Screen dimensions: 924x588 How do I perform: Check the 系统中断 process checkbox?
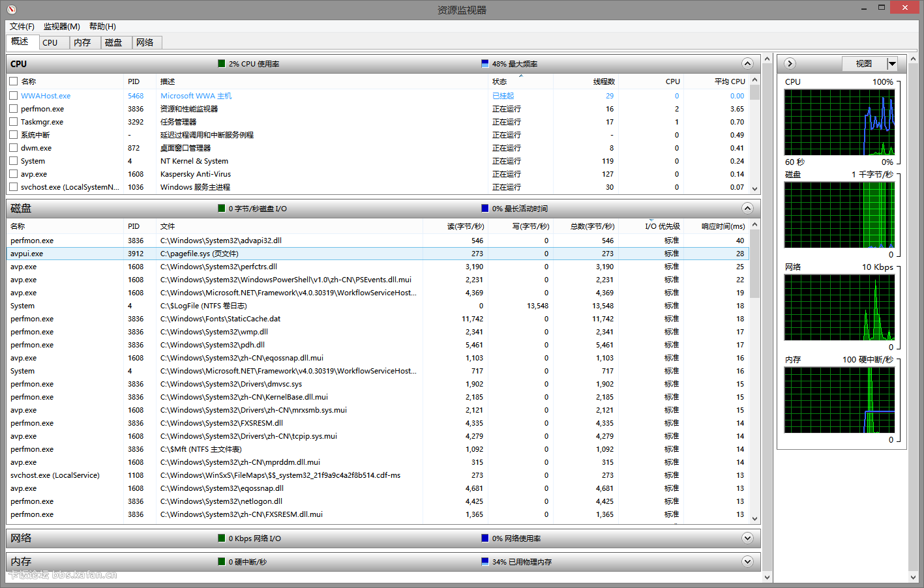click(14, 135)
